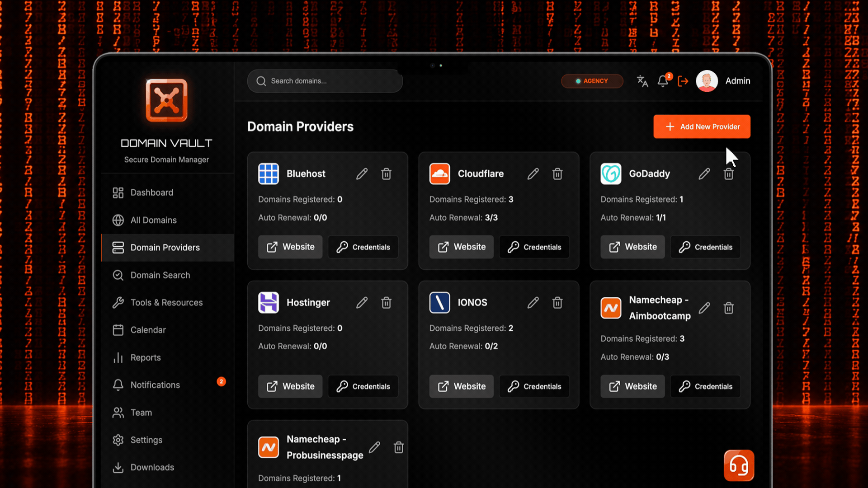Remove Cloudflare using its trash icon
Viewport: 868px width, 488px height.
point(557,174)
